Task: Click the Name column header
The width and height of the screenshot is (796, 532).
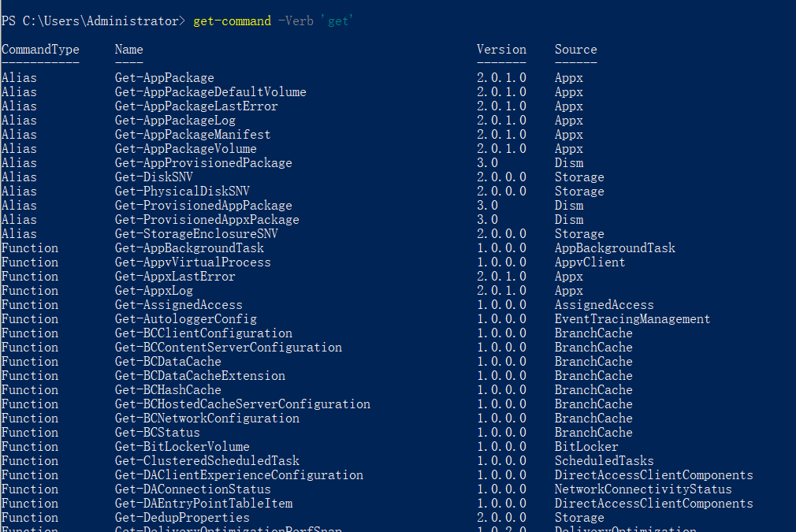Action: pos(128,50)
